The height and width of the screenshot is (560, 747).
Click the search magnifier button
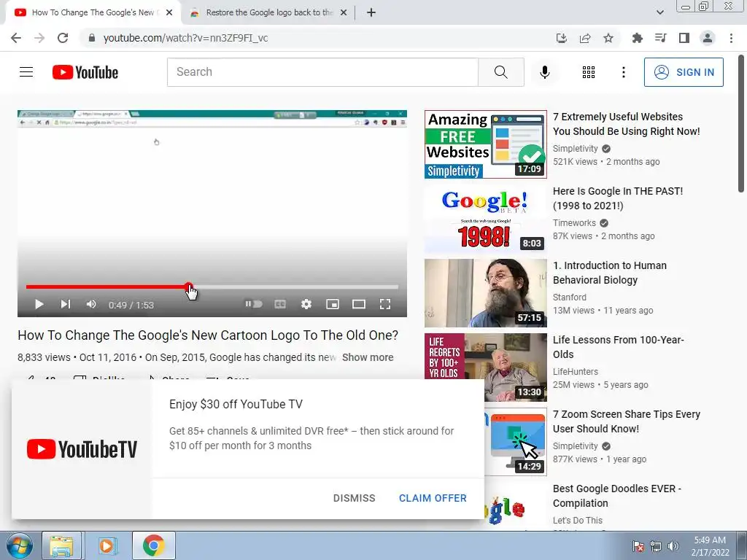(500, 72)
